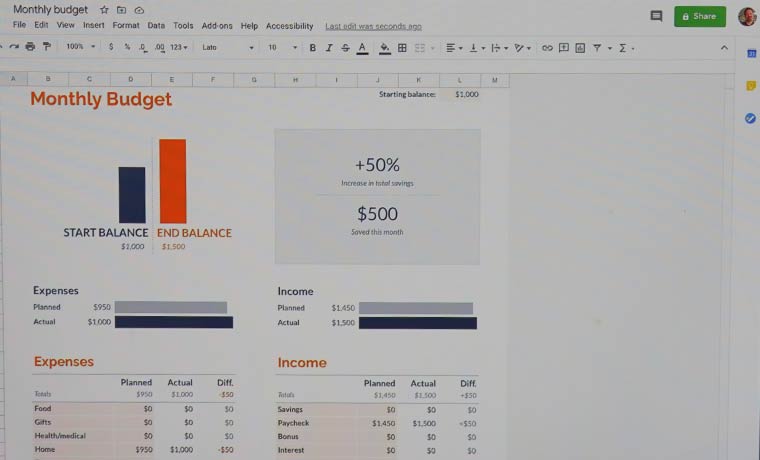Open the font size dropdown
This screenshot has height=460, width=760.
[x=282, y=47]
